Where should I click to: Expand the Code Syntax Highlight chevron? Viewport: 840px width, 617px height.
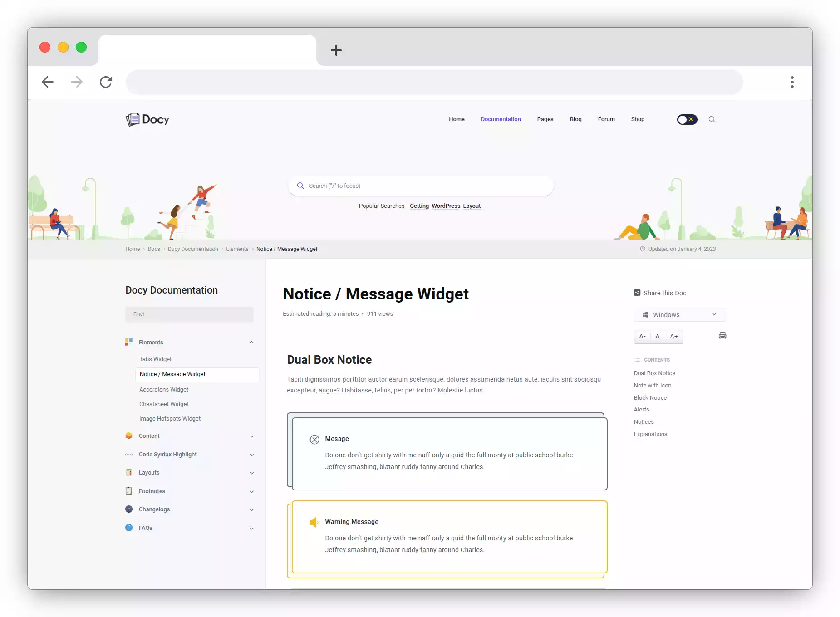click(x=251, y=455)
